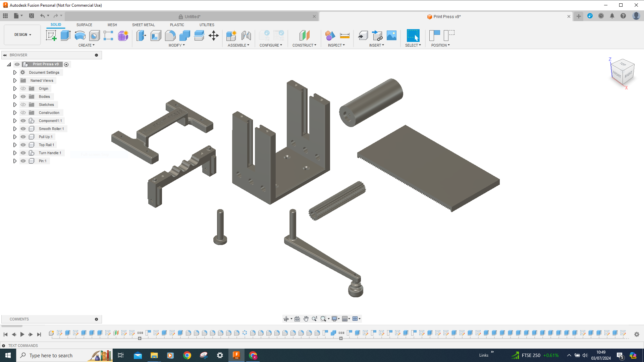Open the CONSTRUCT menu

[304, 45]
